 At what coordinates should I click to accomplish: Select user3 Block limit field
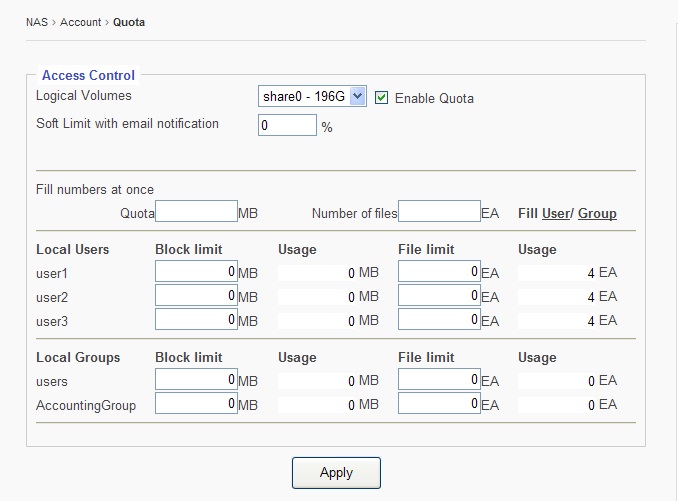(x=196, y=320)
